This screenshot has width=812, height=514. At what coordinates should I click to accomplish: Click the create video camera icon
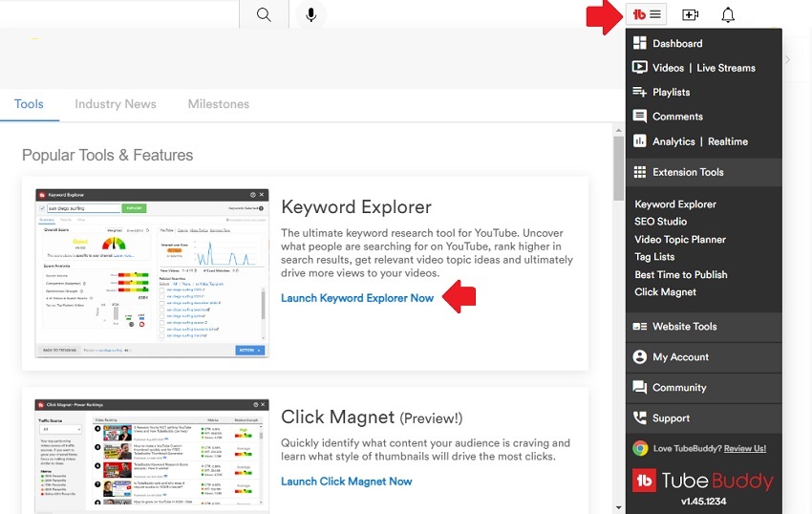pos(690,14)
